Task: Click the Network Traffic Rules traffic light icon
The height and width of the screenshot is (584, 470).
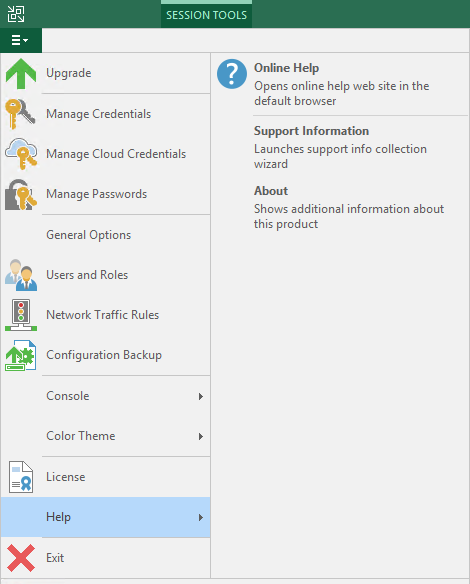Action: click(21, 315)
